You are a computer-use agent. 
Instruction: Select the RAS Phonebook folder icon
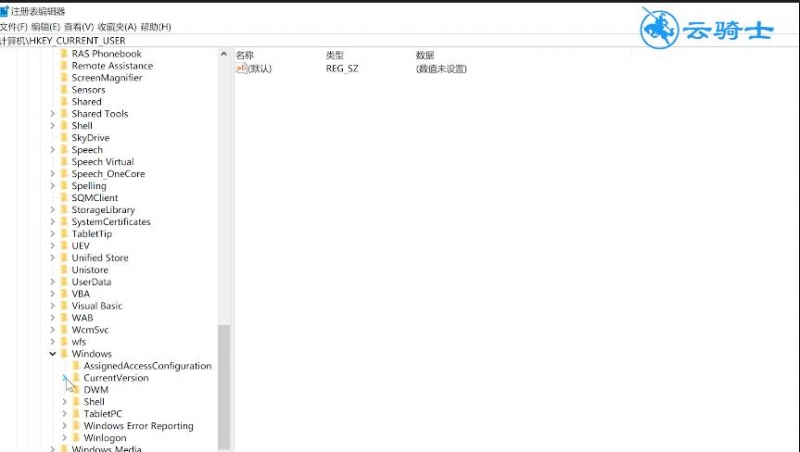(64, 54)
